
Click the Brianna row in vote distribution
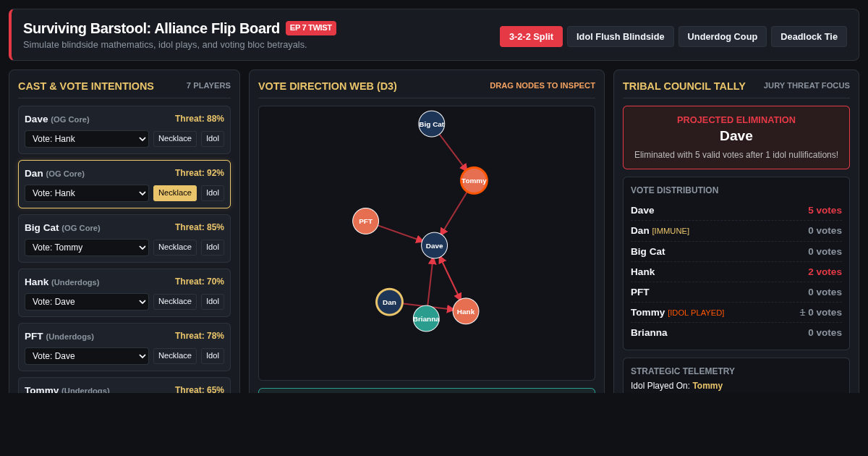736,333
